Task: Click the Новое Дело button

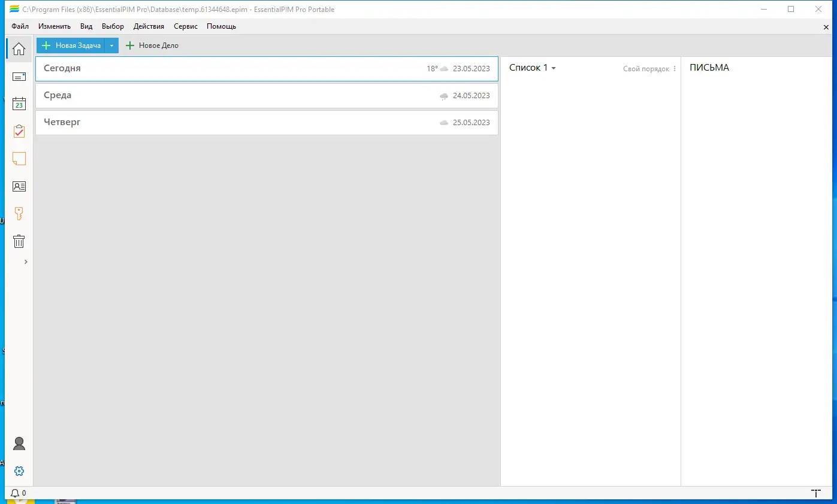Action: [x=152, y=45]
